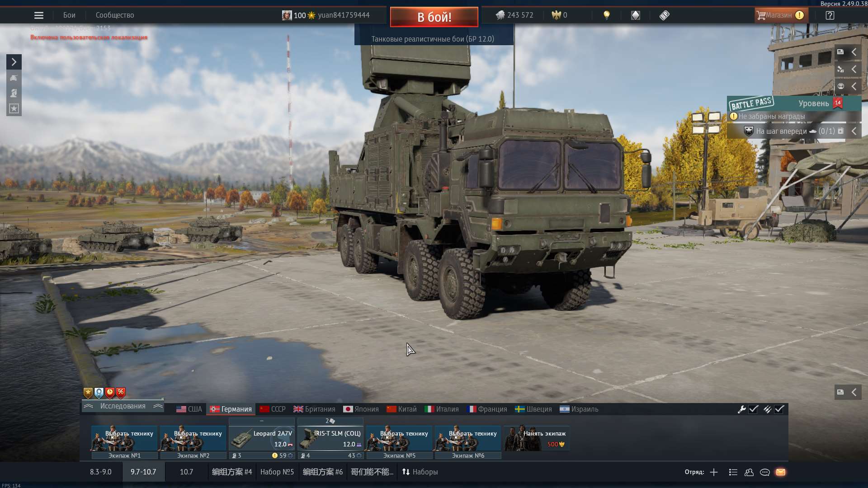Open the hamburger main menu
Screen dimensions: 868x488
(x=39, y=15)
